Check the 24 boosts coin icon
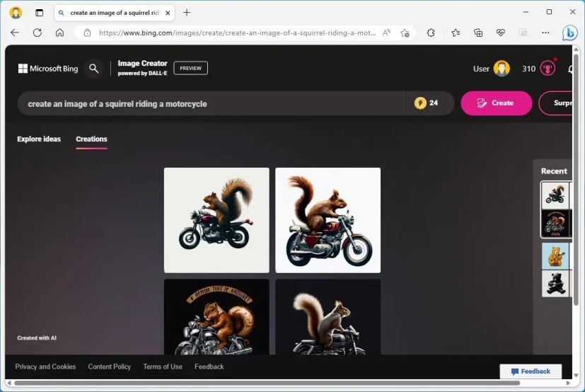This screenshot has width=585, height=392. tap(420, 103)
